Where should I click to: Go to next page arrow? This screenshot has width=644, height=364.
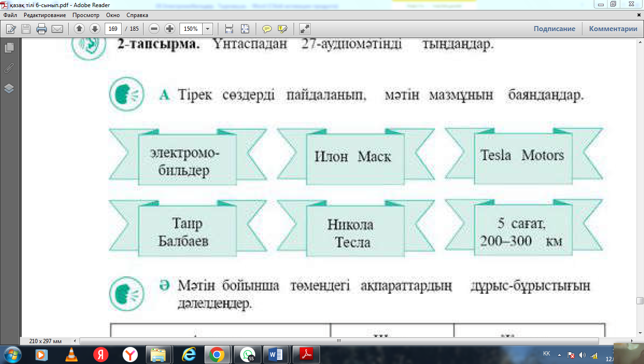pyautogui.click(x=95, y=29)
